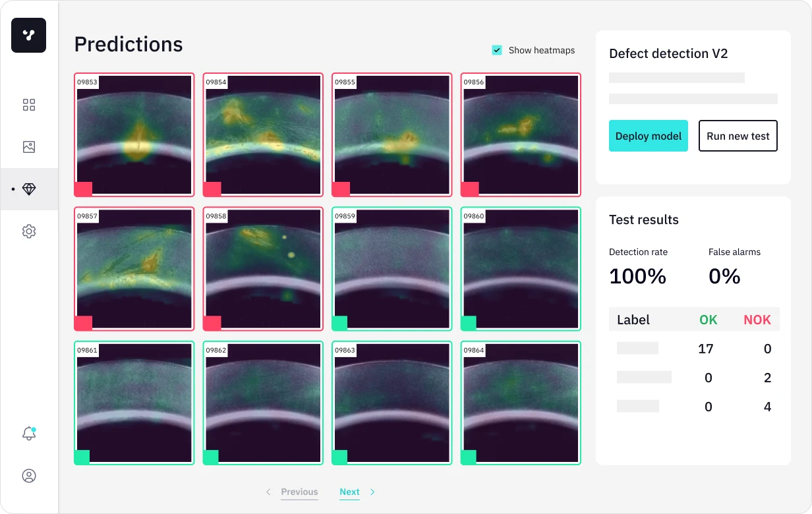Select the diamond models icon
Viewport: 812px width, 514px height.
click(29, 189)
